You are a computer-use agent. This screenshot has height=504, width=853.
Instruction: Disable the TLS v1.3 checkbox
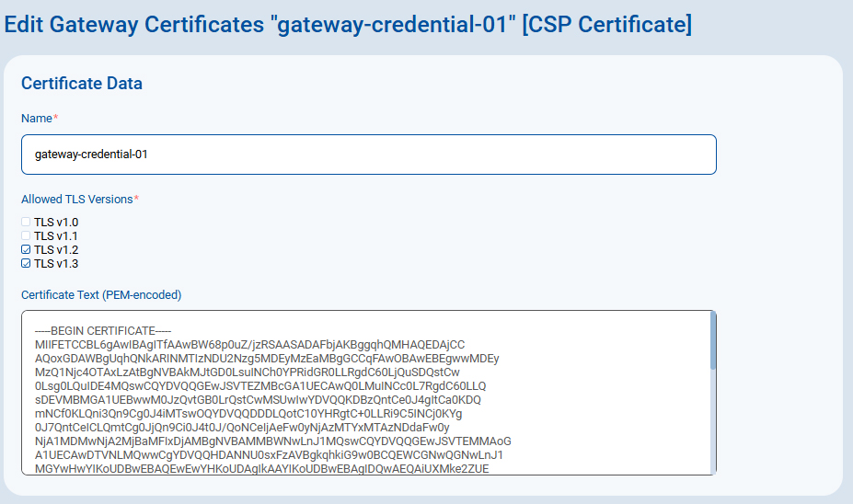click(26, 264)
